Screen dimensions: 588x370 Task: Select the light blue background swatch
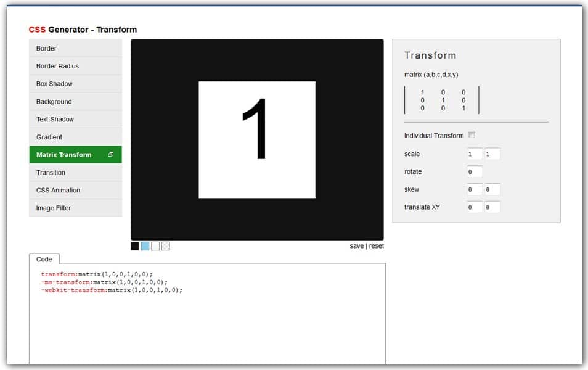145,246
